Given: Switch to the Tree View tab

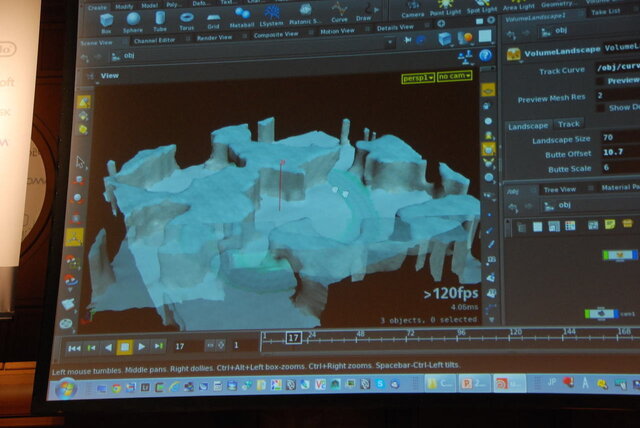Looking at the screenshot, I should click(560, 189).
